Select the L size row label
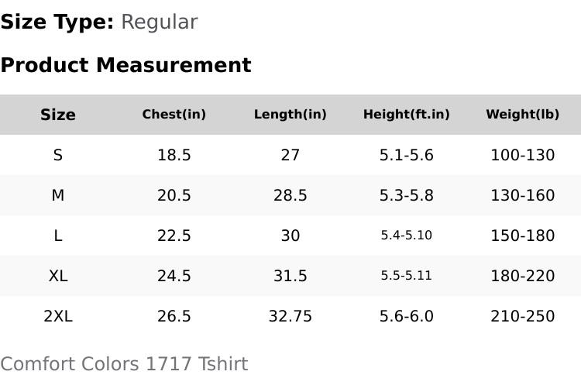The width and height of the screenshot is (581, 392). tap(58, 236)
